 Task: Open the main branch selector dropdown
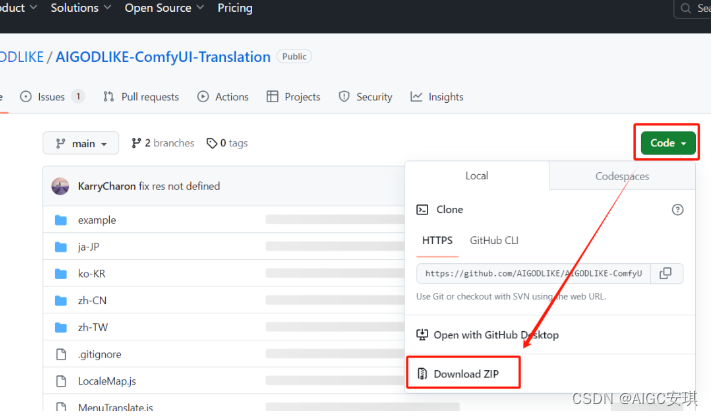click(x=81, y=143)
